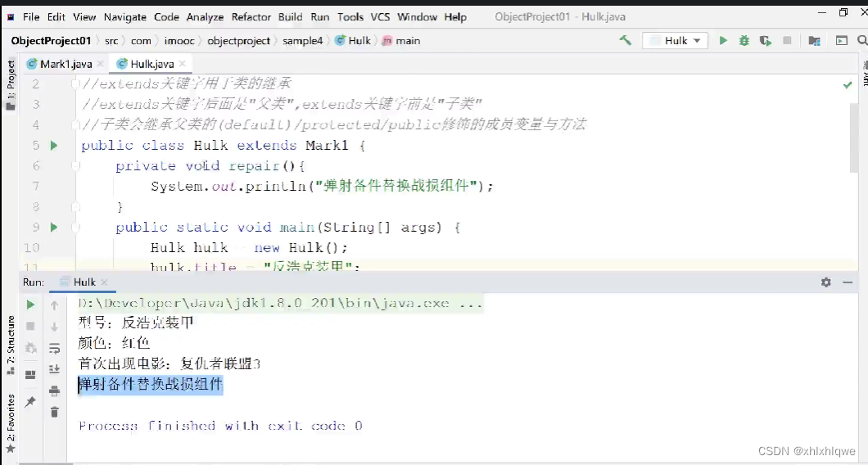868x465 pixels.
Task: Click the editor vertical scrollbar
Action: 854,138
